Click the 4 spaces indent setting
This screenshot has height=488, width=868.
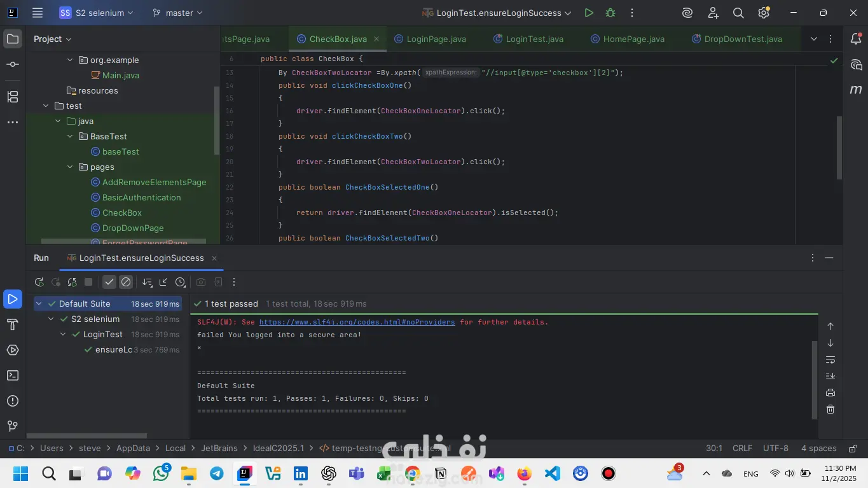coord(819,448)
